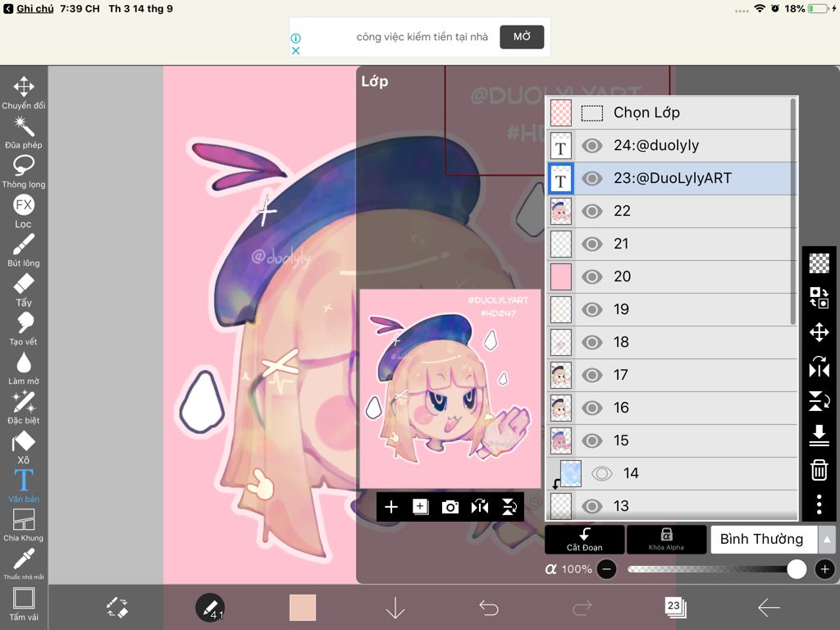Tap the swap layers icon in the right sidebar

coord(819,297)
